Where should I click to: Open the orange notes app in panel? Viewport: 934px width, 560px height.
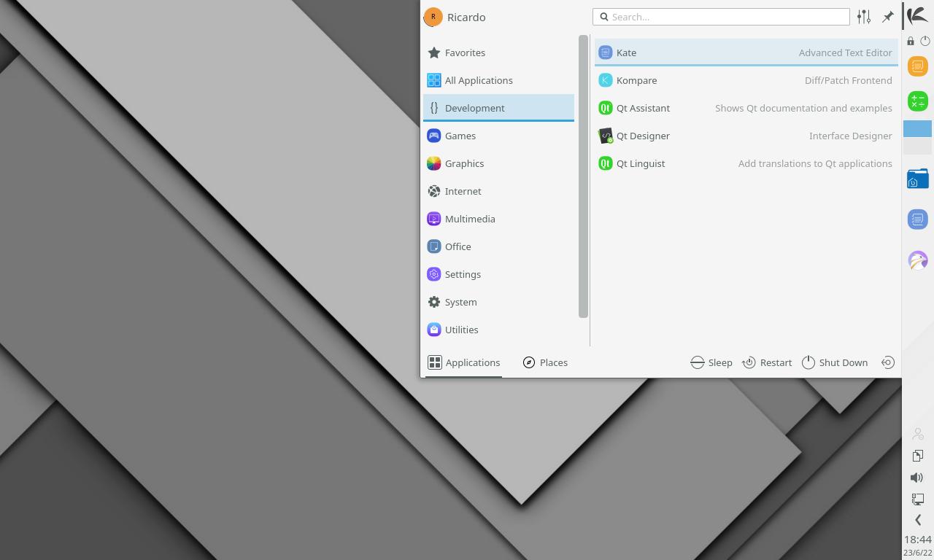(918, 66)
